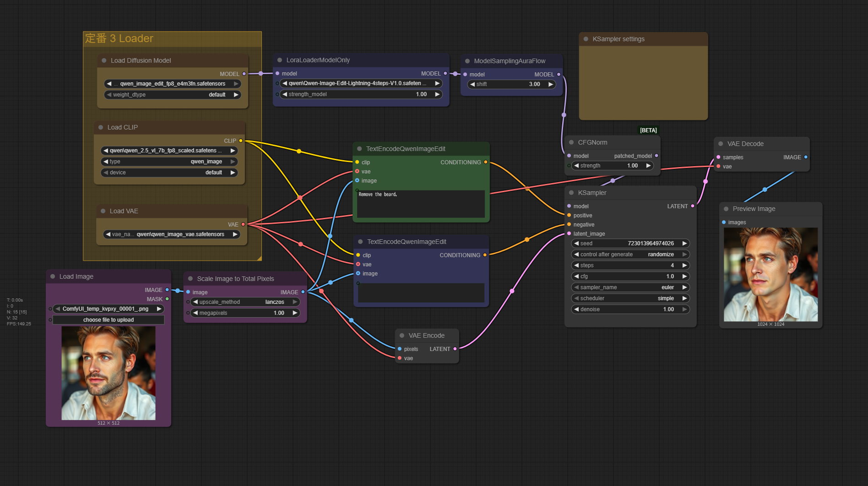
Task: Click the VAE Encode LATENT output port
Action: pos(455,349)
